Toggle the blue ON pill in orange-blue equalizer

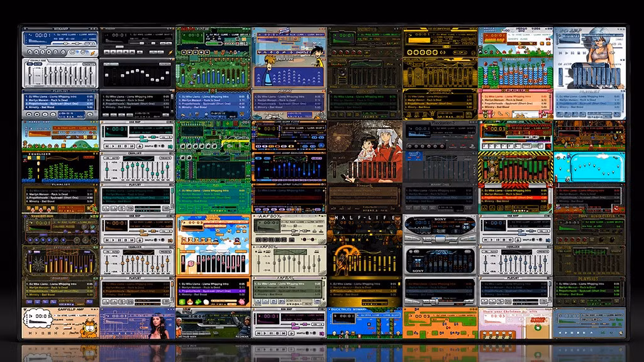pyautogui.click(x=258, y=158)
